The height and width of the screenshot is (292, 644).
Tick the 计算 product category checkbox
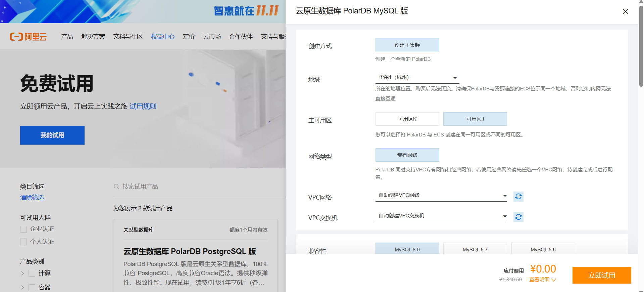[32, 273]
